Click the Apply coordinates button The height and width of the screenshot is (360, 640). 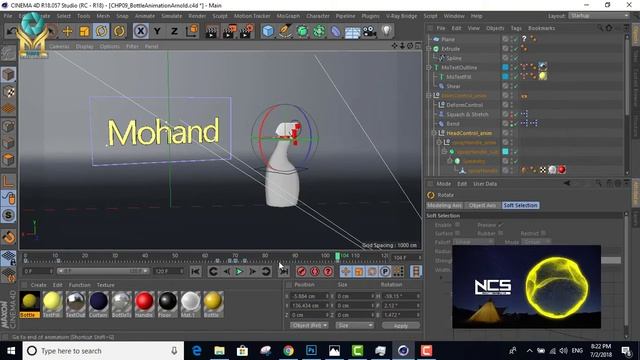tap(400, 325)
